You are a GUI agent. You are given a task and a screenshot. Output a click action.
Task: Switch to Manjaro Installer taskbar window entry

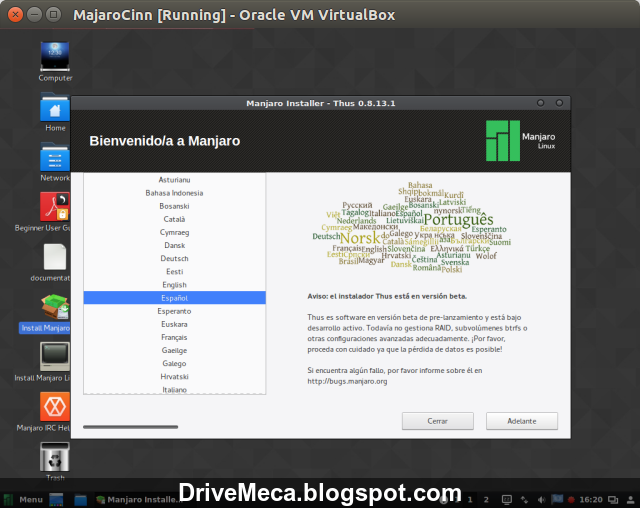click(x=137, y=499)
